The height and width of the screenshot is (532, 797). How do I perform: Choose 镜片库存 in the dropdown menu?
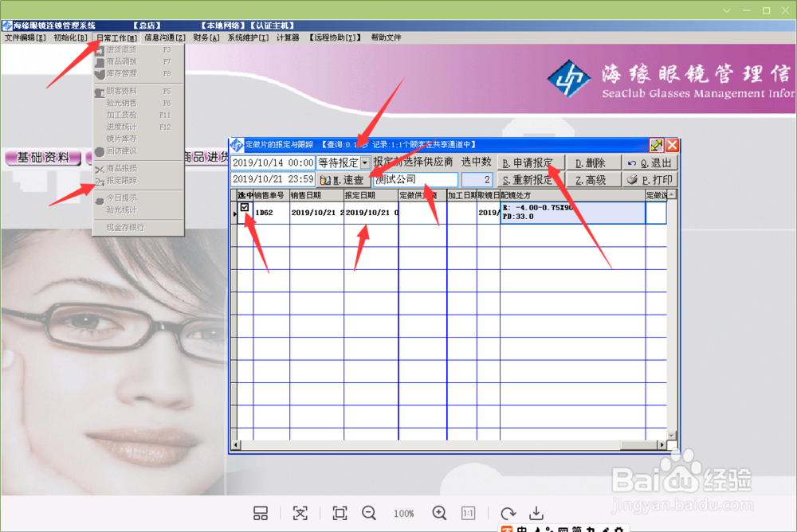(x=138, y=139)
